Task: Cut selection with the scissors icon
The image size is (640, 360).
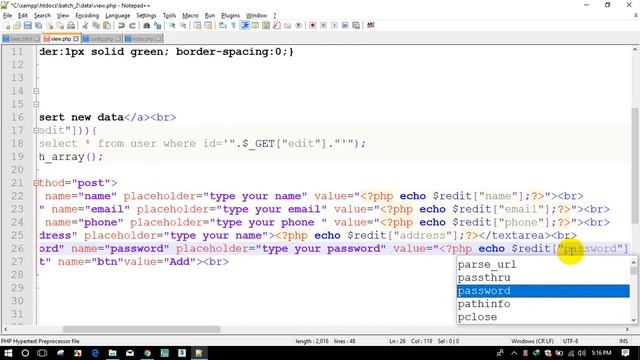Action: [x=85, y=26]
